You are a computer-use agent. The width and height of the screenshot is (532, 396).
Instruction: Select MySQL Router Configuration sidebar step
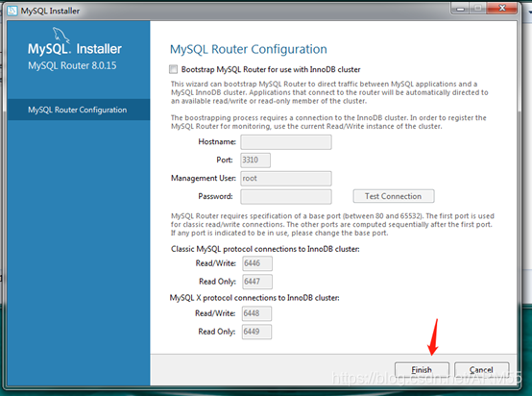pyautogui.click(x=79, y=110)
